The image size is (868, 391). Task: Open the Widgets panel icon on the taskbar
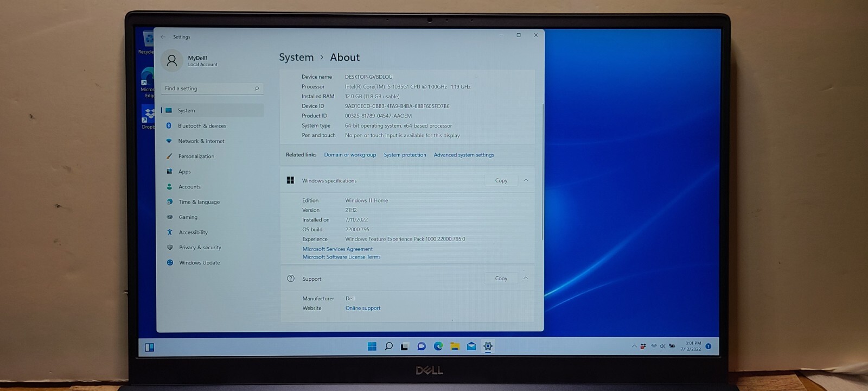point(150,348)
